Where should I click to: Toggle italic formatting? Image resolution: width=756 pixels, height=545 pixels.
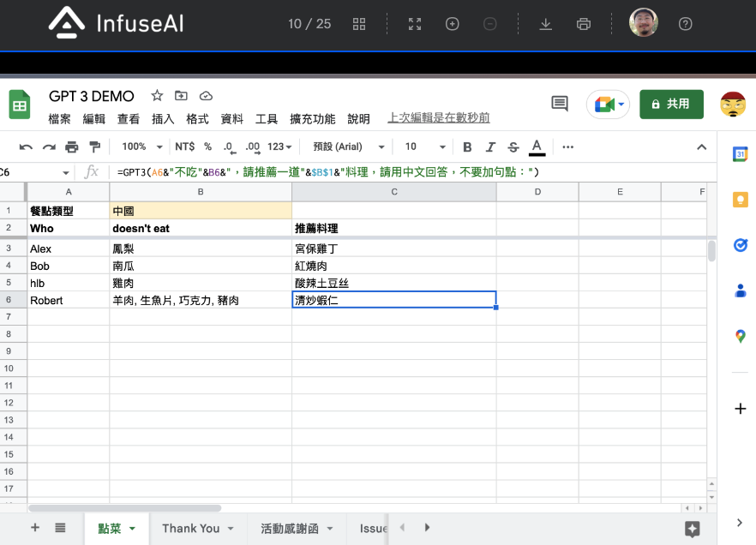click(490, 147)
